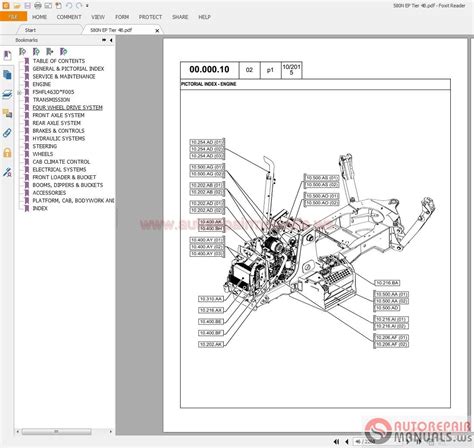
Task: Click the bookmarks panel horizontal scrollbar
Action: click(x=56, y=432)
